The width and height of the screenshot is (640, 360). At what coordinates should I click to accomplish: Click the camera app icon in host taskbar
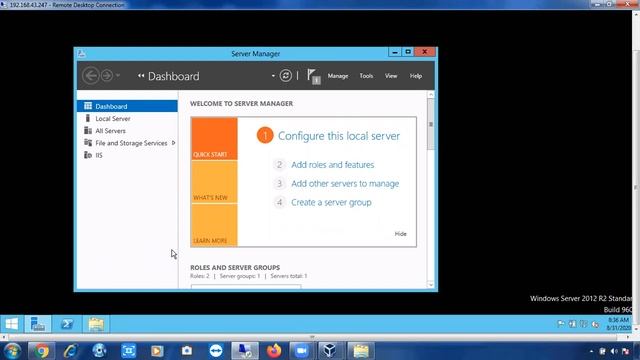187,351
